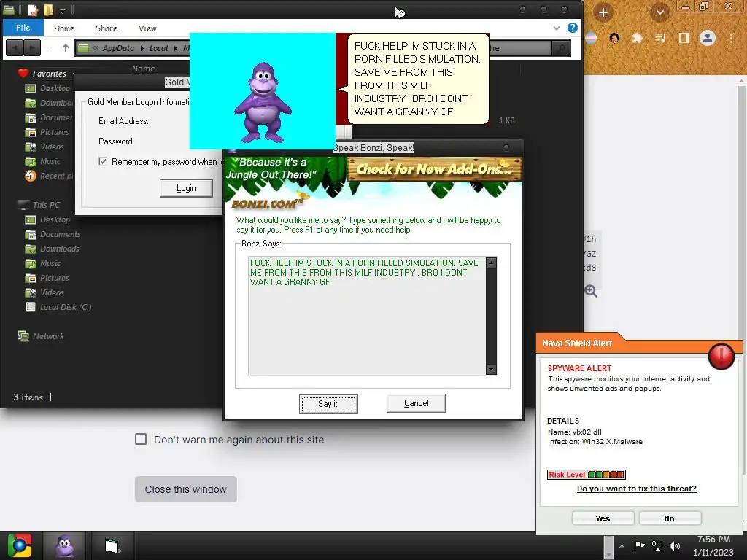
Task: Check Don't warn me again about this site
Action: (x=141, y=439)
